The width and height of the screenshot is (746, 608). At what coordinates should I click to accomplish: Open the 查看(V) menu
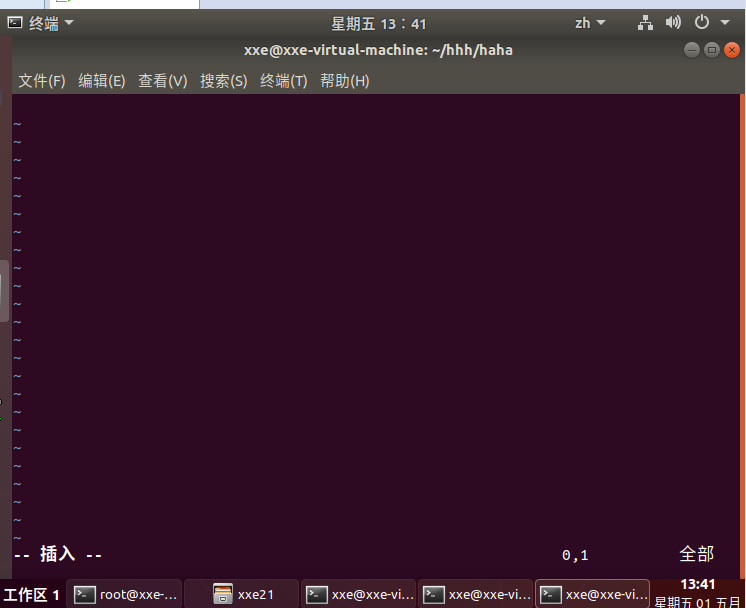click(163, 81)
